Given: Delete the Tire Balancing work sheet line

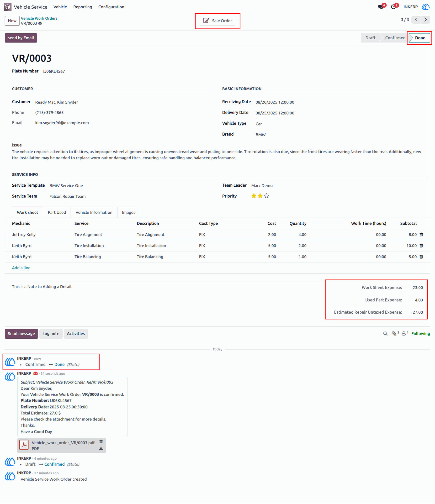Looking at the screenshot, I should [x=421, y=256].
